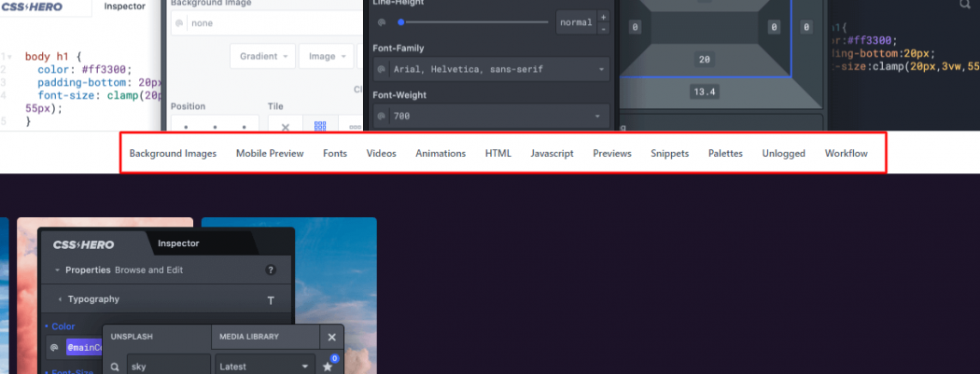
Task: Click the 13.4 value in the box model
Action: pos(705,92)
